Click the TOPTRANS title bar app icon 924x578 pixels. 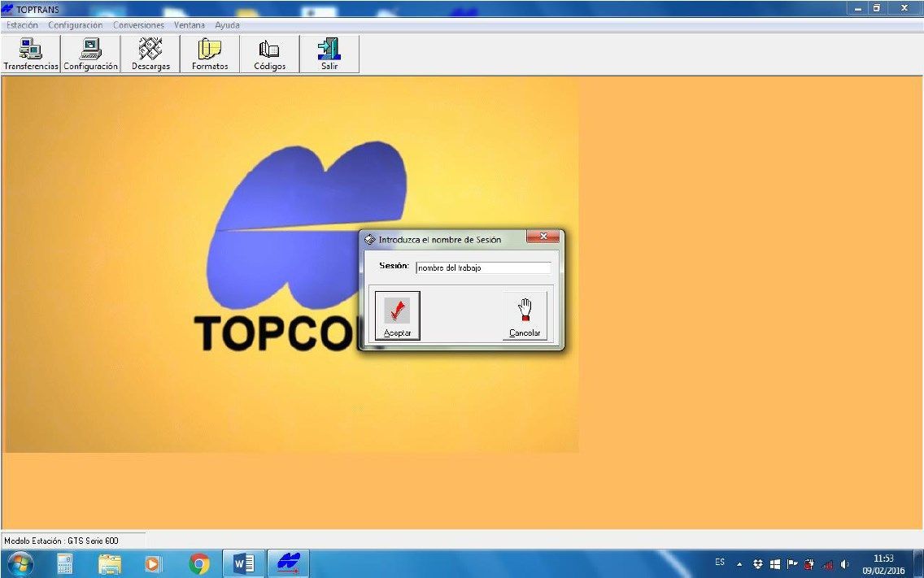7,9
